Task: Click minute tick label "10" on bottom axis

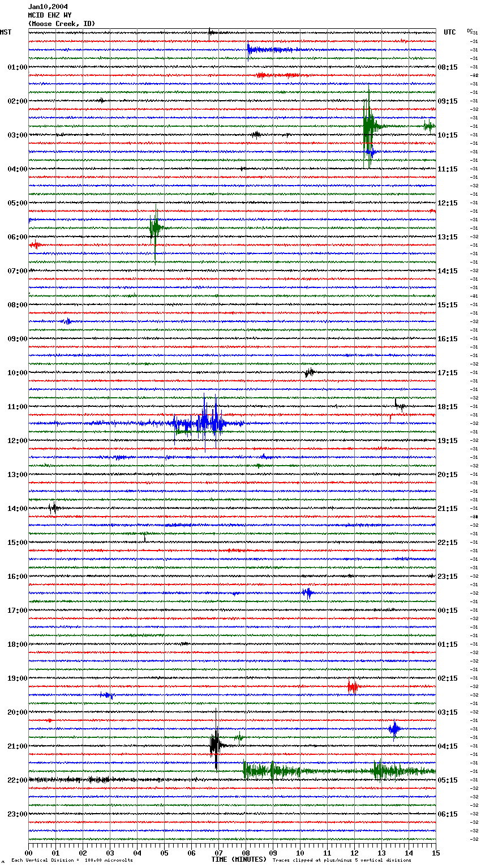Action: (x=300, y=852)
